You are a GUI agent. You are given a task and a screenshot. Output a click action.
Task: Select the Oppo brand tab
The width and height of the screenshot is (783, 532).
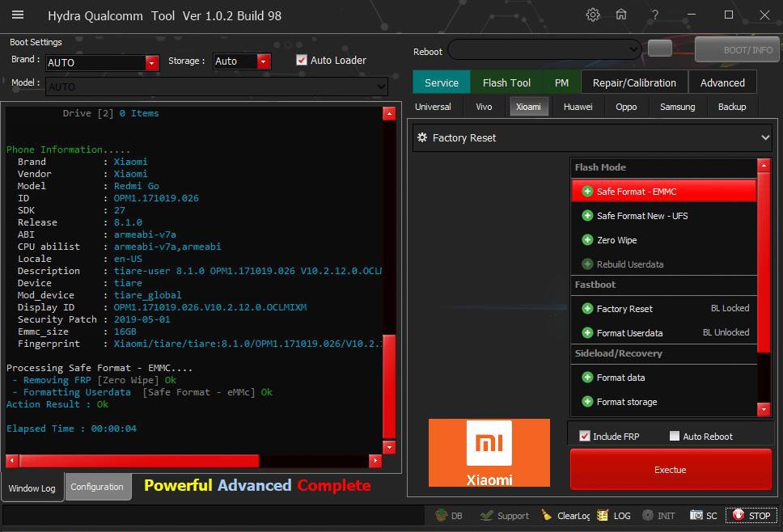626,107
